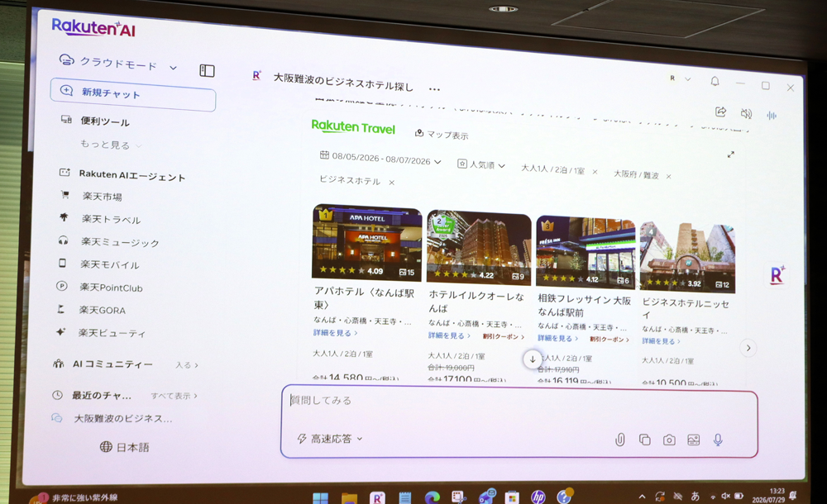827x504 pixels.
Task: Toggle the sidebar panel icon
Action: (207, 71)
